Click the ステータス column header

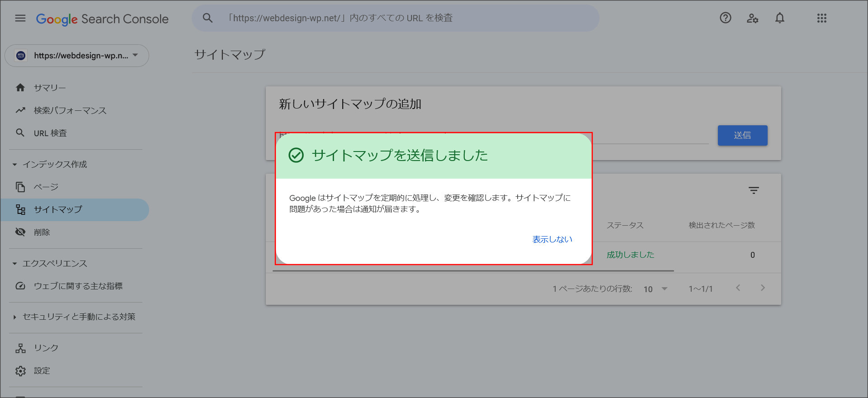click(625, 225)
